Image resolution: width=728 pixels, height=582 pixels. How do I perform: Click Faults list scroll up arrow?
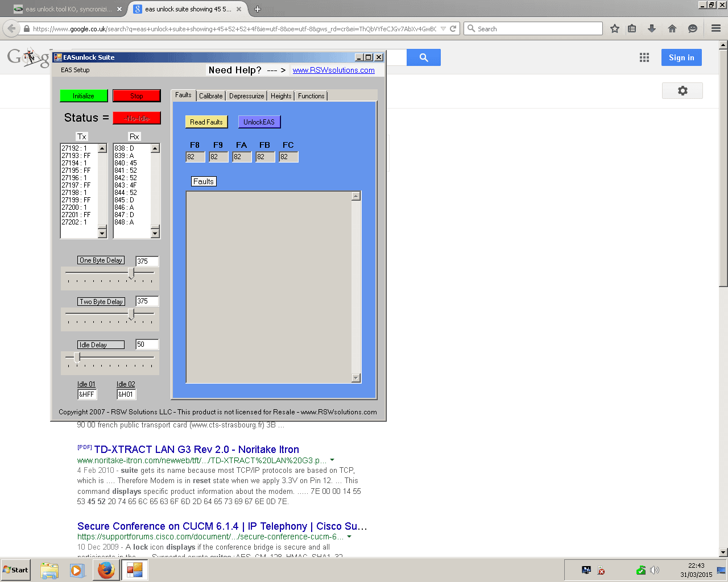(x=356, y=196)
